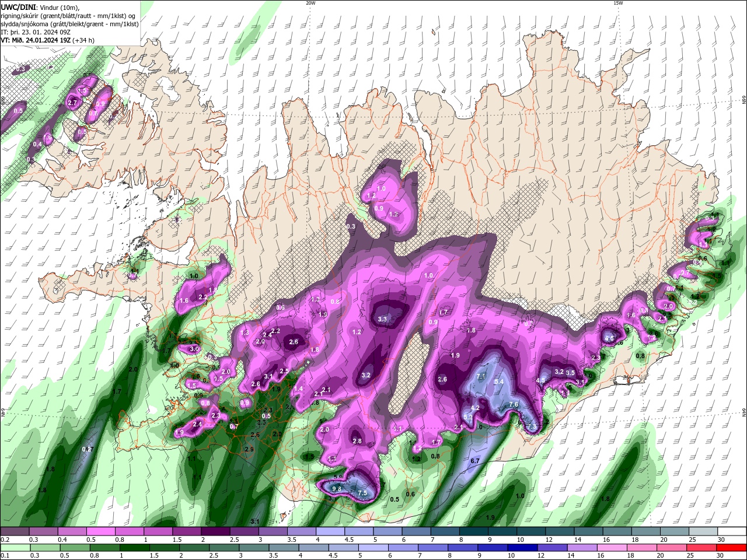Click the 'IT: þri. 23. 01. 2024 09Z' line
The image size is (747, 560).
point(36,32)
